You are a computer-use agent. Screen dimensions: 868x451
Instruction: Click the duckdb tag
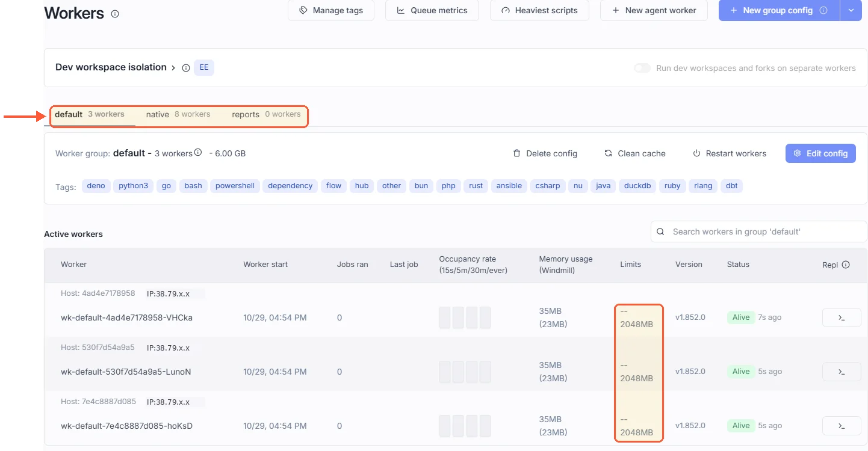click(x=637, y=186)
